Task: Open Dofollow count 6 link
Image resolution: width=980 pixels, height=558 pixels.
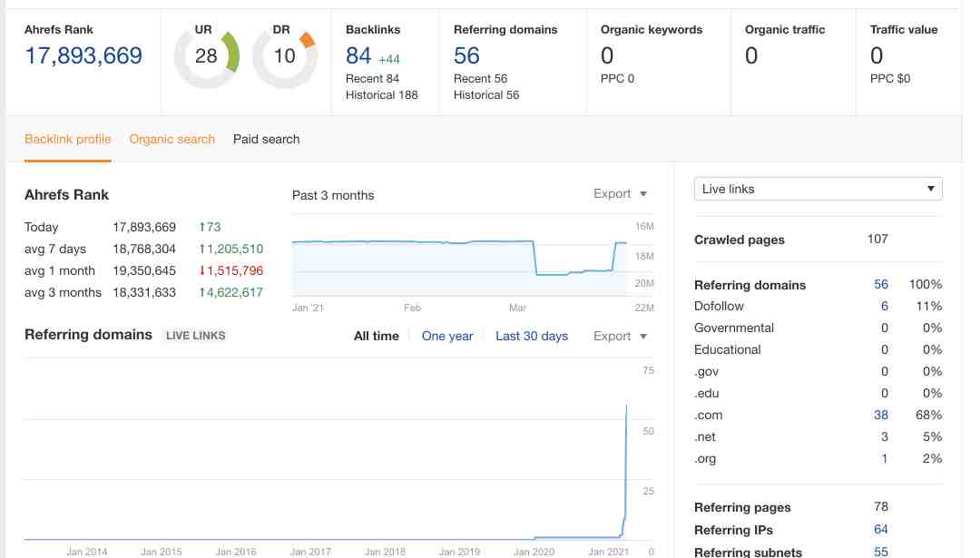Action: pyautogui.click(x=885, y=306)
